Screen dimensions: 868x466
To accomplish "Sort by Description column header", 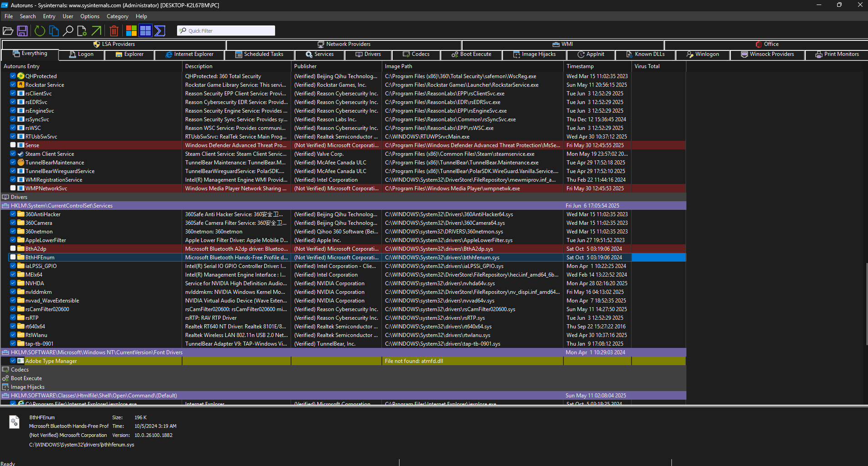I will [x=236, y=66].
